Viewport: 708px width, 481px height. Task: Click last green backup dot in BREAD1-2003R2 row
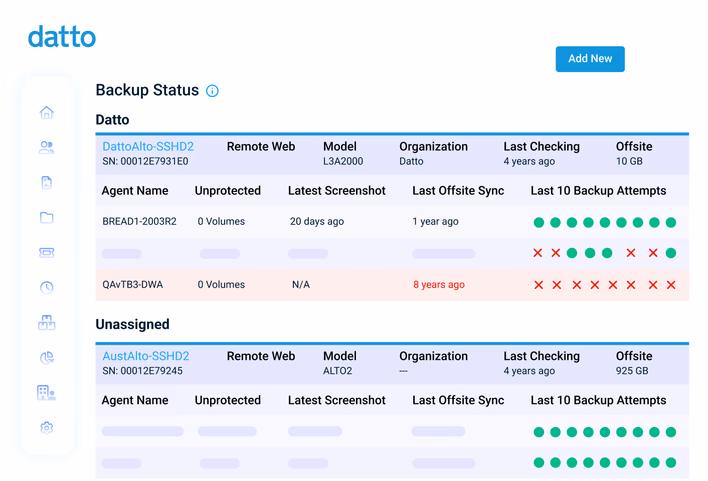tap(671, 222)
